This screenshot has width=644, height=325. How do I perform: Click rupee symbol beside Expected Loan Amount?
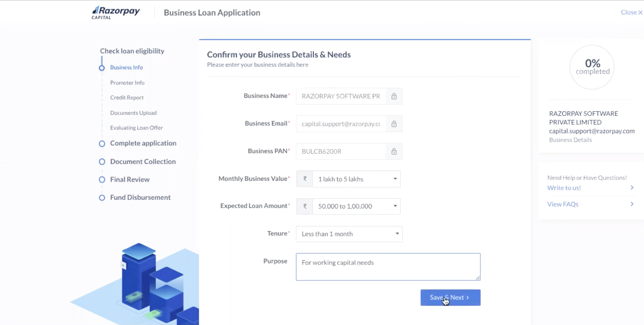coord(305,206)
